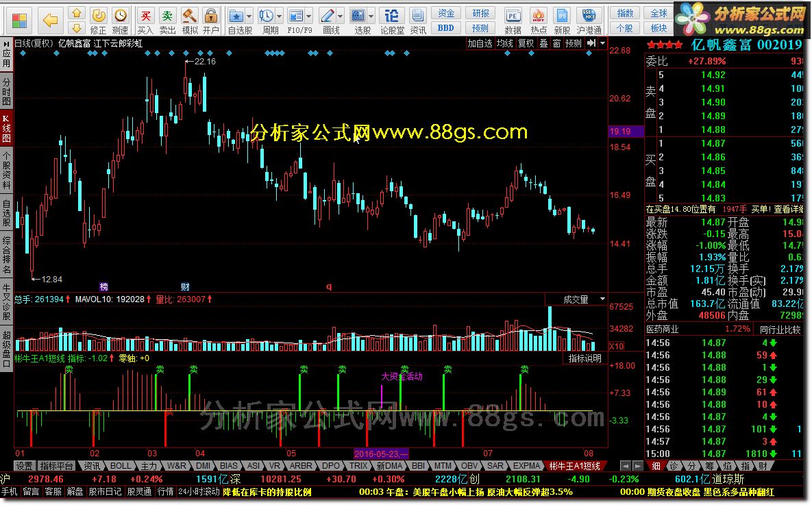
Task: Expand the 周期 period dropdown arrow
Action: (279, 16)
